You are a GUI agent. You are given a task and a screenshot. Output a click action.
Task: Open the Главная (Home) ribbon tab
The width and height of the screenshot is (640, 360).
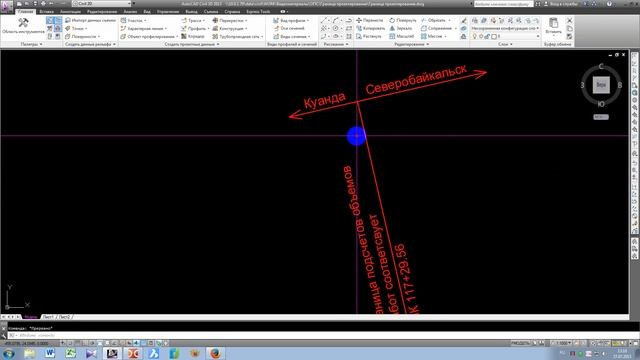click(25, 11)
